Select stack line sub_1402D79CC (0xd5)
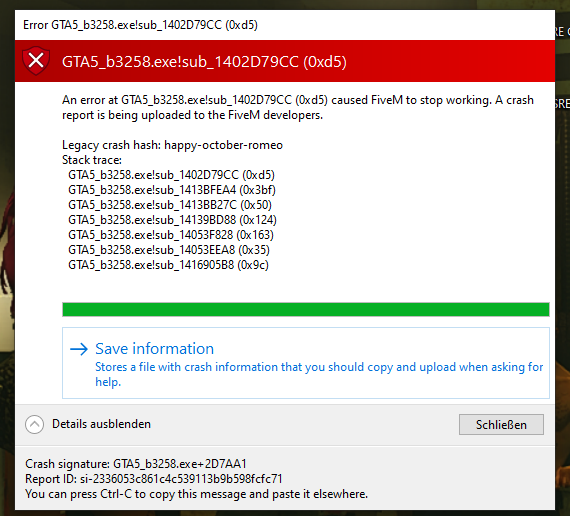The height and width of the screenshot is (516, 570). coord(172,175)
